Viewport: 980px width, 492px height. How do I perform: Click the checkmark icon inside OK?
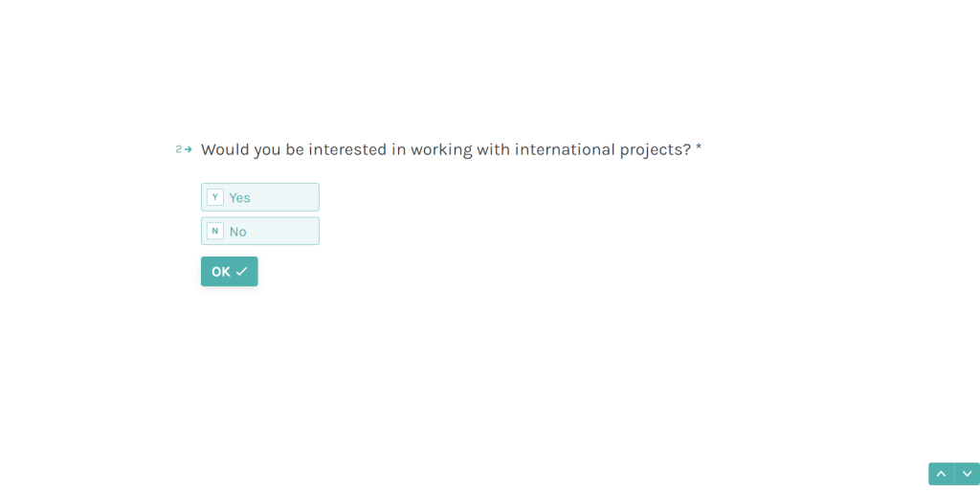pos(241,272)
